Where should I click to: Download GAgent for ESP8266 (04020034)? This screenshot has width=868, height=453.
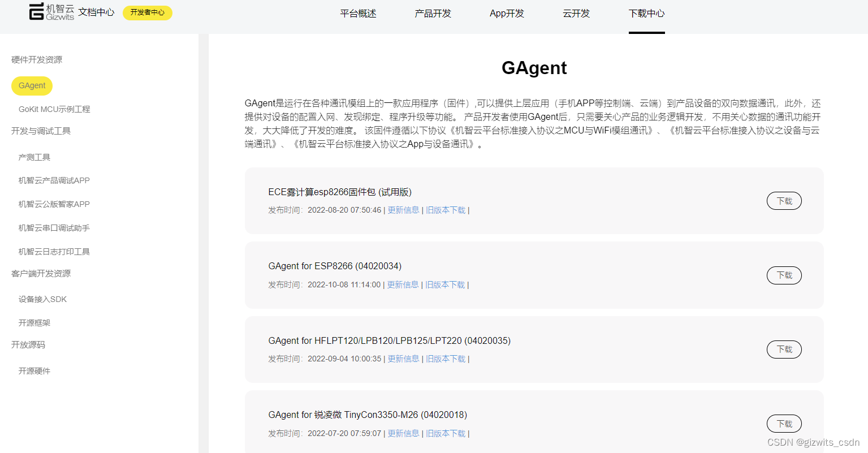click(784, 275)
